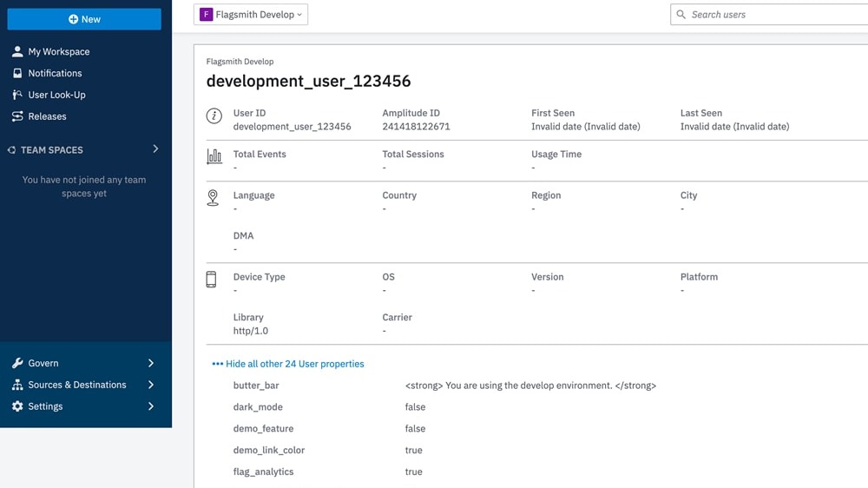Viewport: 868px width, 488px height.
Task: Expand the Govern submenu chevron
Action: tap(151, 363)
